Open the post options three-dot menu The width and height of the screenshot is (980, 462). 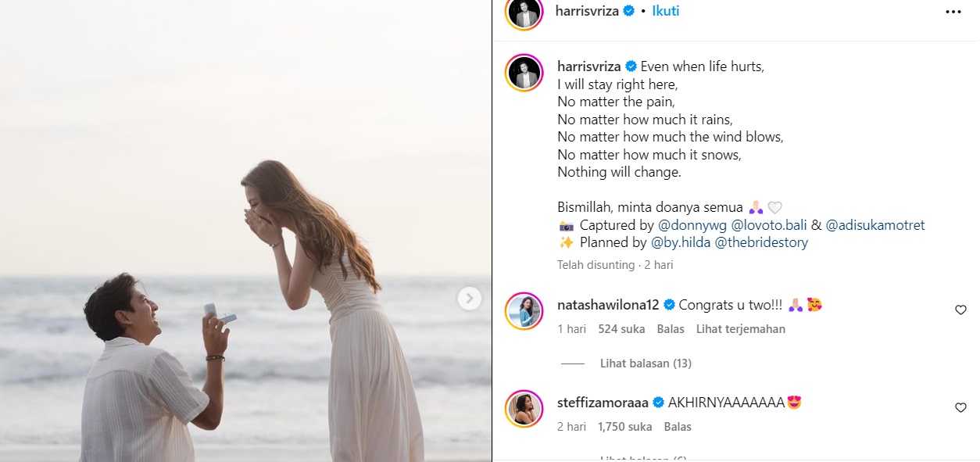tap(953, 12)
